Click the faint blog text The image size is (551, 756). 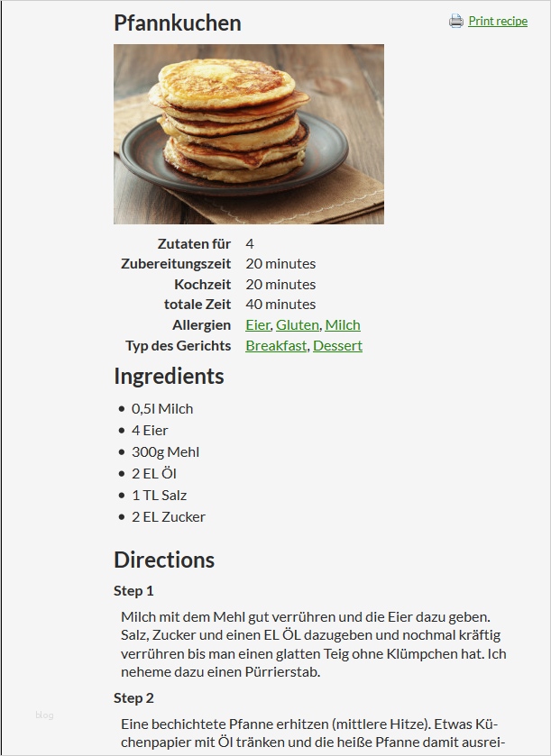point(45,715)
